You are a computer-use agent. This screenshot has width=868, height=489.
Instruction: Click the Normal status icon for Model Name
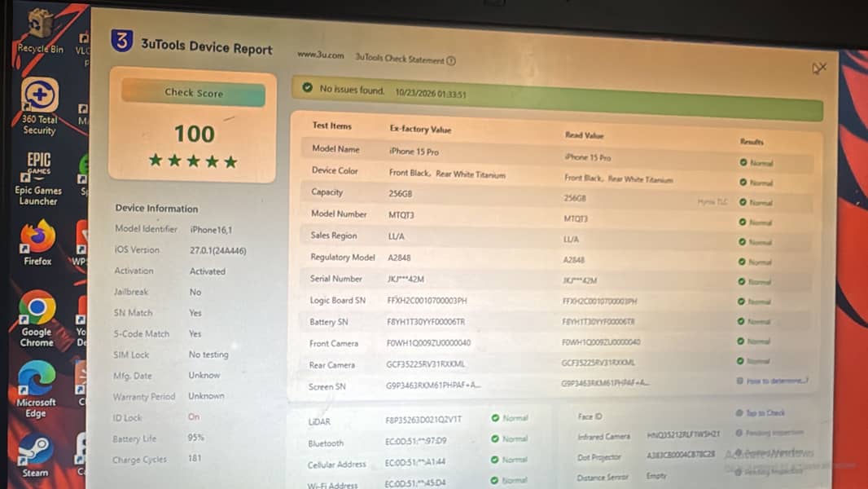pos(743,162)
